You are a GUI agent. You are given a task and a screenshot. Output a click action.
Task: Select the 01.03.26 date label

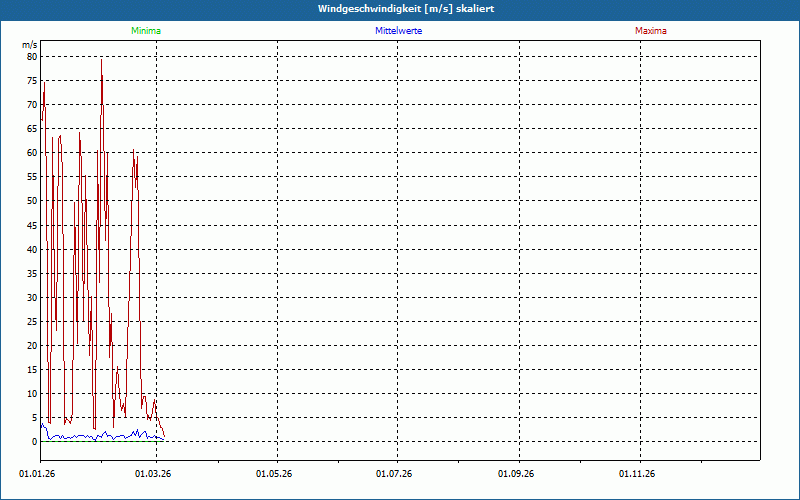[x=154, y=473]
